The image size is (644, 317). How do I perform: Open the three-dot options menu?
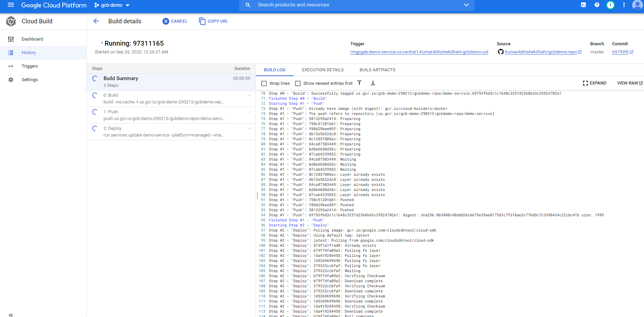624,5
